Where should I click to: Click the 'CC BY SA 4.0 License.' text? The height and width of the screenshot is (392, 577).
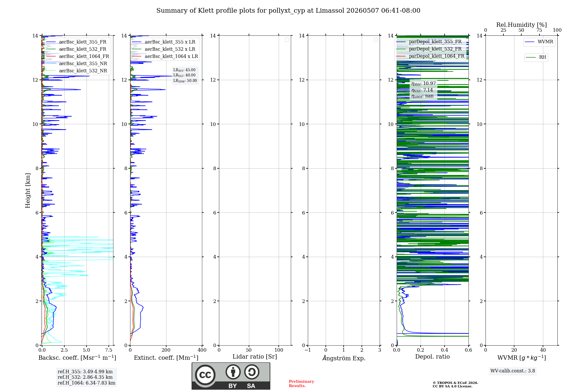coord(453,387)
